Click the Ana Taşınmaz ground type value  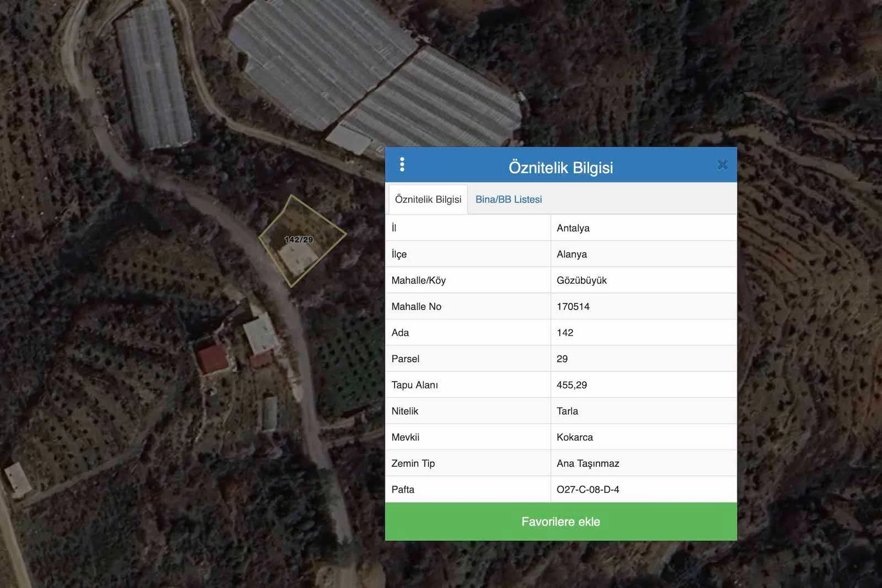click(x=588, y=463)
